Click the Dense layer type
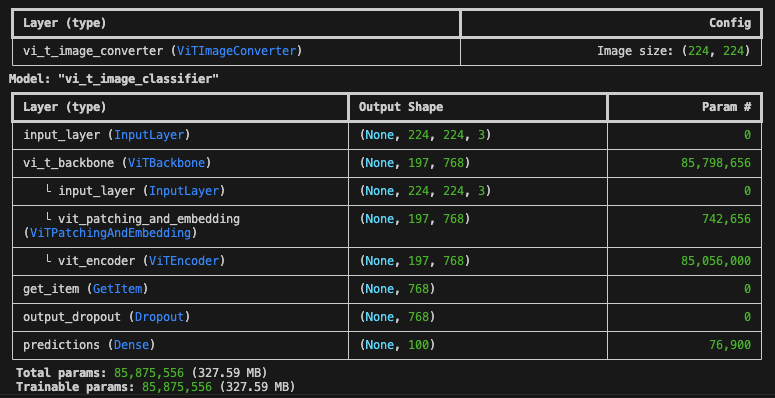This screenshot has width=775, height=398. pos(131,345)
